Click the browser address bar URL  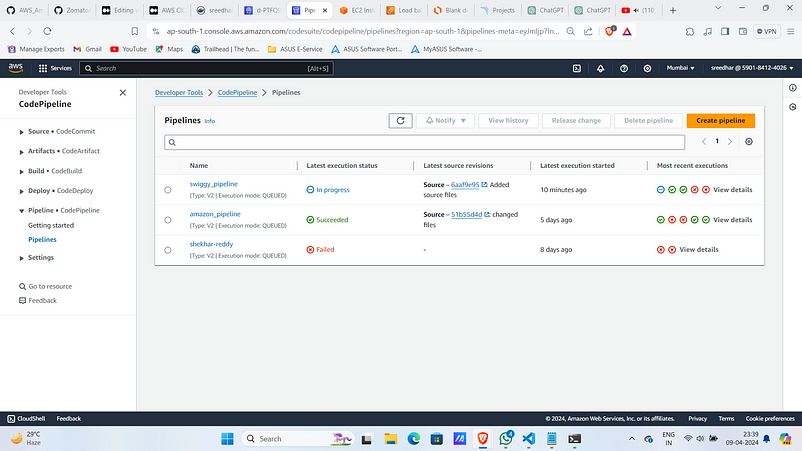(363, 31)
